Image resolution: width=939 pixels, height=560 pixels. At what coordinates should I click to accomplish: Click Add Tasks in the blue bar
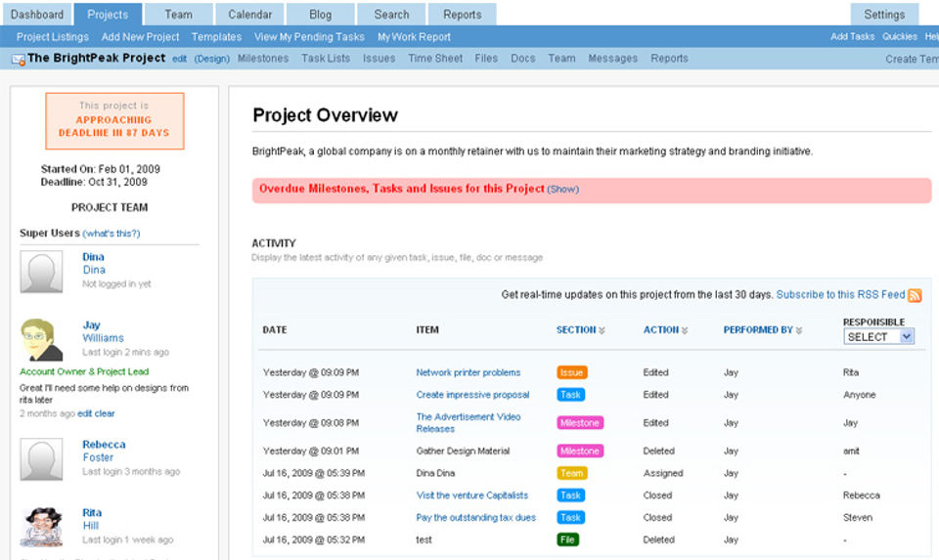click(x=852, y=36)
